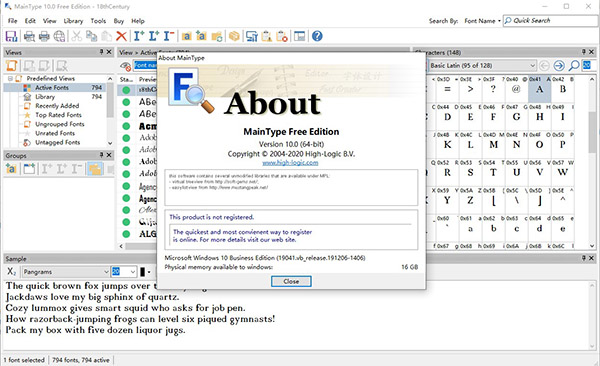Click the web globe export icon
The image size is (600, 366).
[59, 36]
